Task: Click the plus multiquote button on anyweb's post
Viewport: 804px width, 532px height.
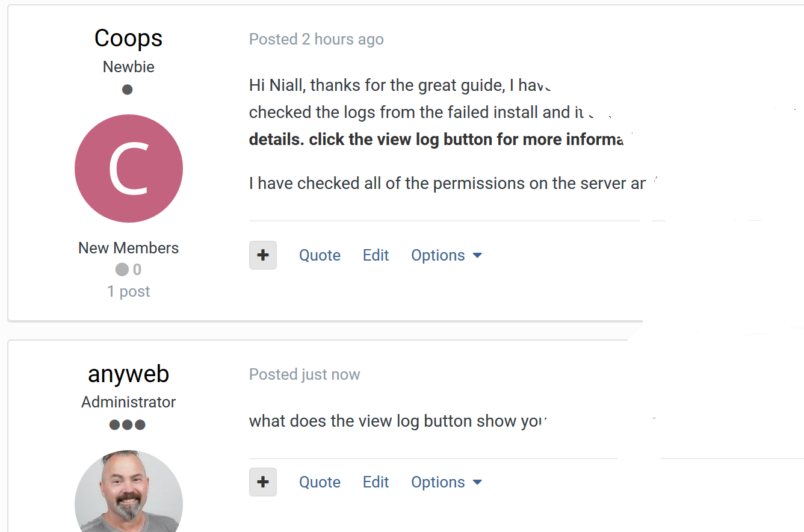Action: point(263,482)
